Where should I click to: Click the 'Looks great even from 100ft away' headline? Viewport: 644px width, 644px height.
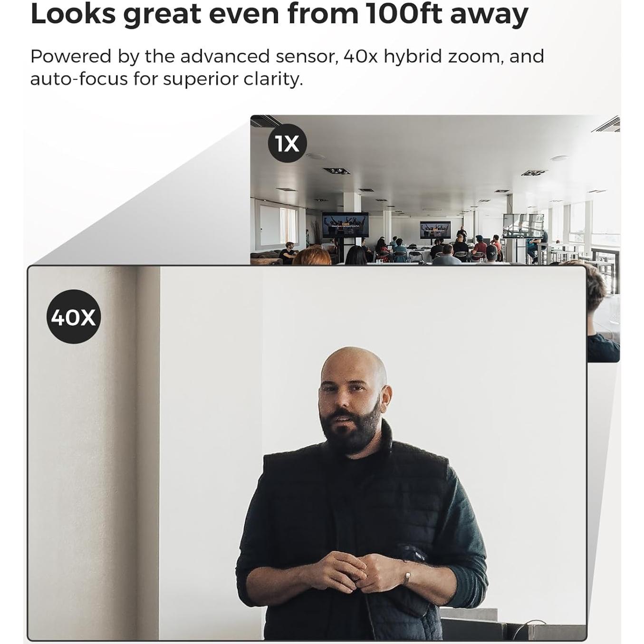coord(279,14)
